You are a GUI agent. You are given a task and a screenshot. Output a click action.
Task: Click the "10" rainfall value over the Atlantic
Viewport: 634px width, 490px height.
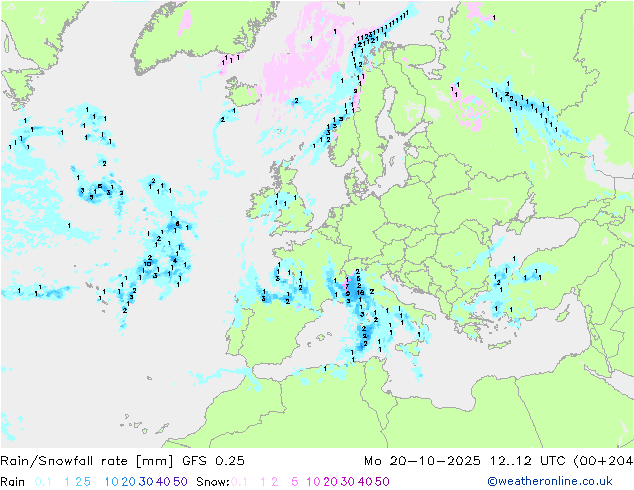click(148, 264)
